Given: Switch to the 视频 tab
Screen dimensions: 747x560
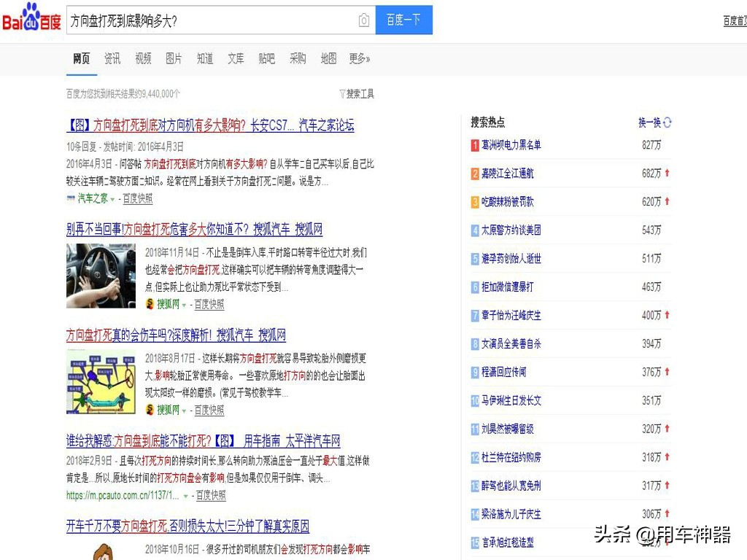Looking at the screenshot, I should point(143,58).
